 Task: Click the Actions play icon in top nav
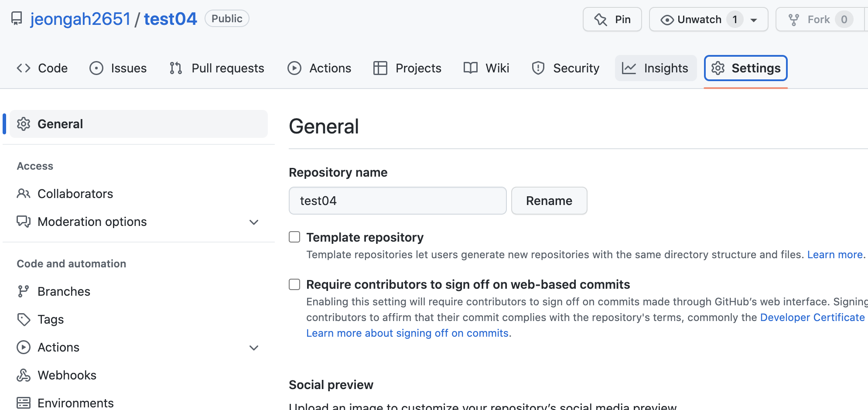click(x=294, y=68)
